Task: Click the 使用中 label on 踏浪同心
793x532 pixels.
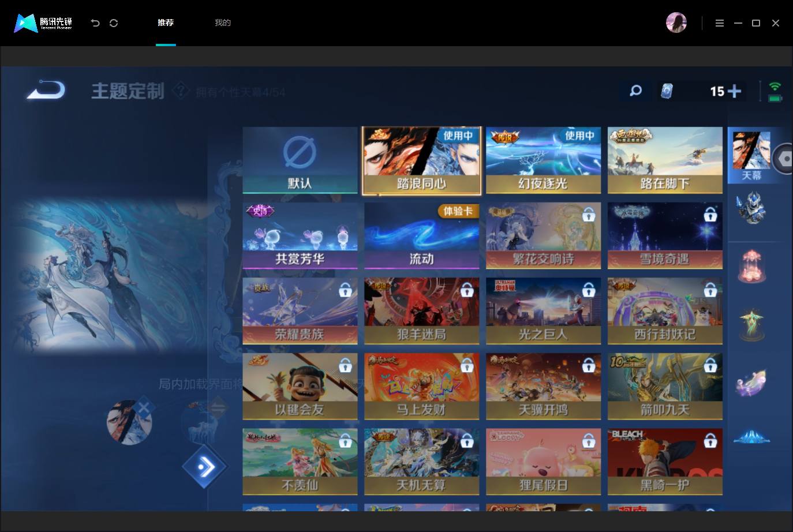Action: click(x=458, y=136)
